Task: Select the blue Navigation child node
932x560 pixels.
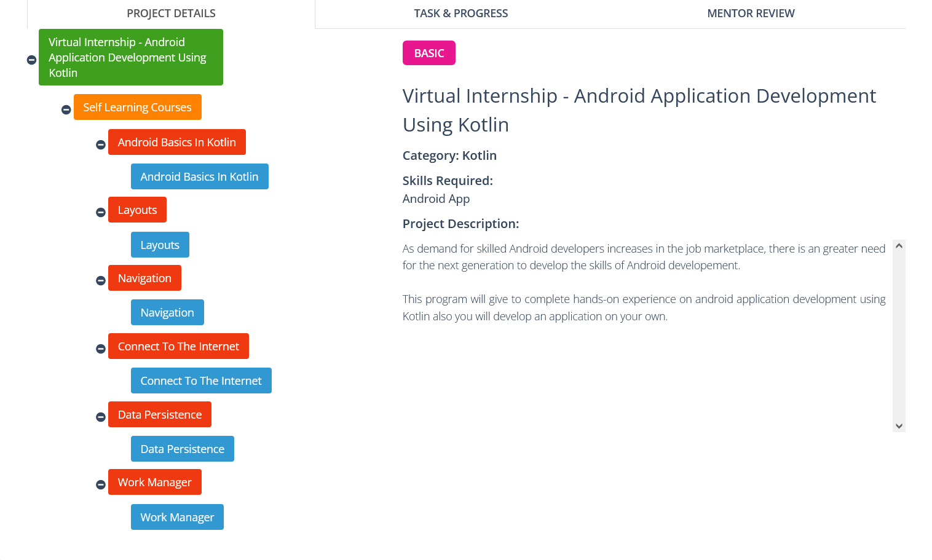Action: pos(167,312)
